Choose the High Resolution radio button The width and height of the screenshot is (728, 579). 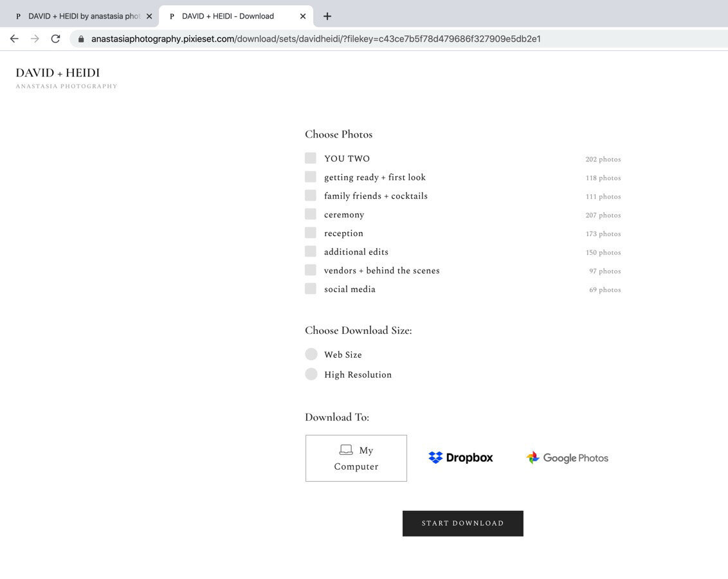click(311, 374)
